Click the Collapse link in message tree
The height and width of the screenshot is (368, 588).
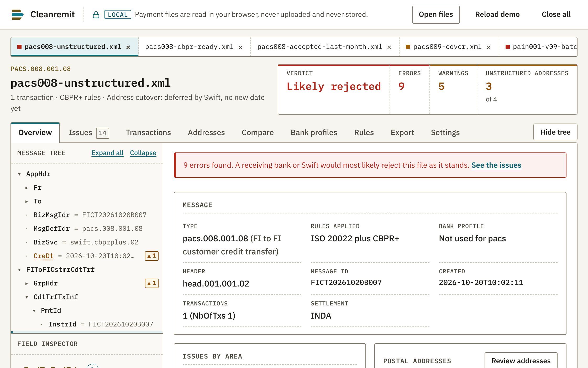pyautogui.click(x=143, y=153)
